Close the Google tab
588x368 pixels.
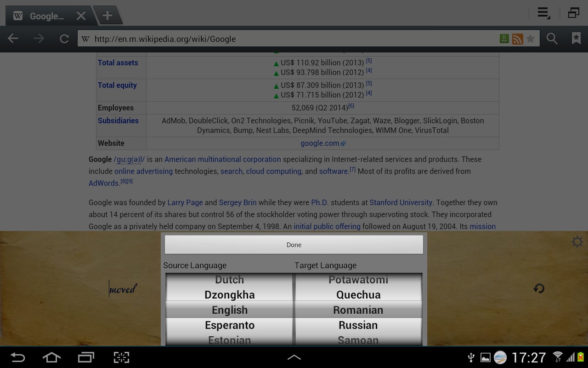(x=81, y=16)
